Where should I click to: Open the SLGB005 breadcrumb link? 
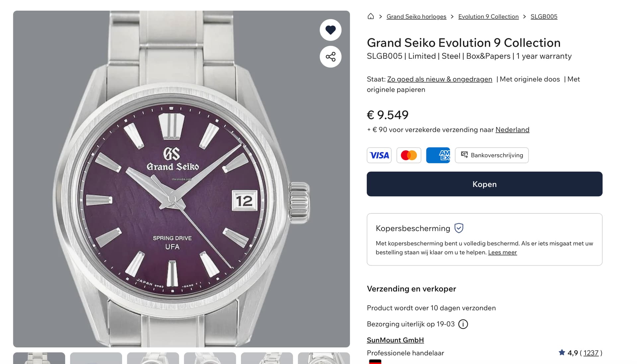(x=544, y=17)
